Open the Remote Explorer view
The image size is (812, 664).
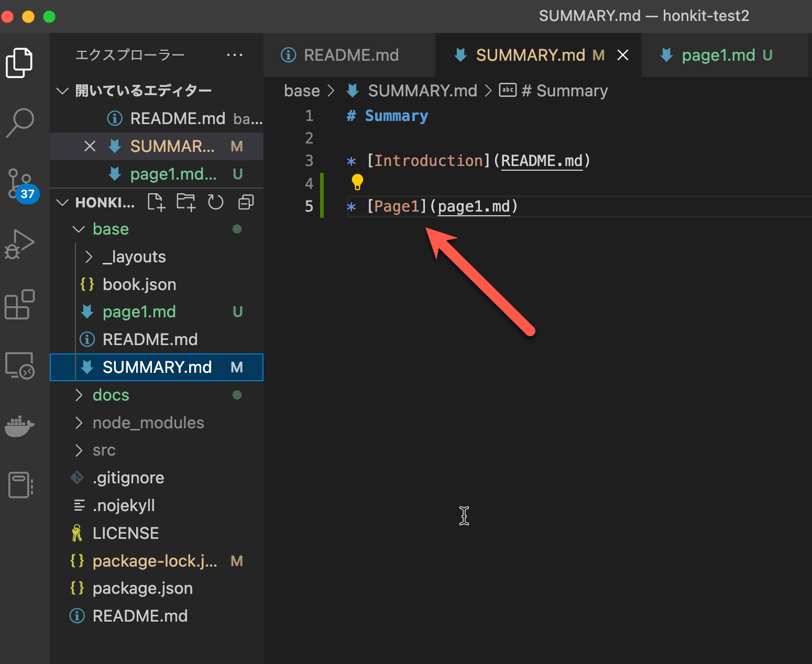(x=19, y=365)
